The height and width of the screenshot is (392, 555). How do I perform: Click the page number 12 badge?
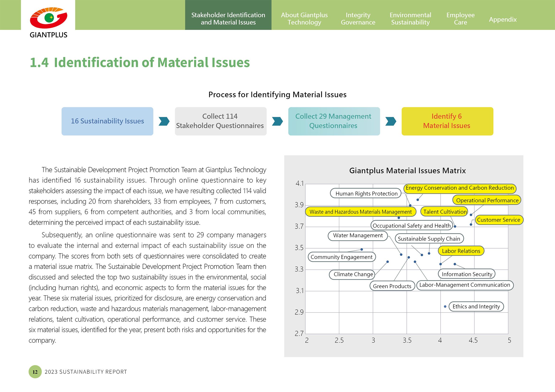[35, 372]
